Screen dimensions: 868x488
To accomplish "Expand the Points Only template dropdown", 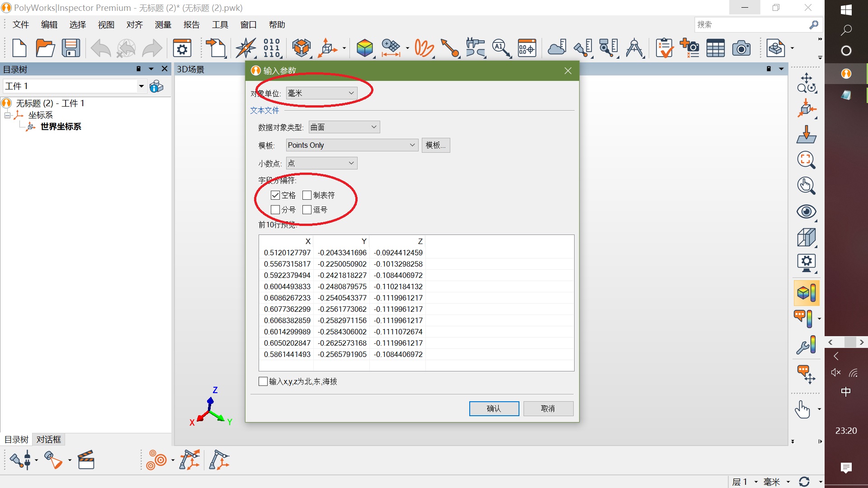I will point(352,145).
